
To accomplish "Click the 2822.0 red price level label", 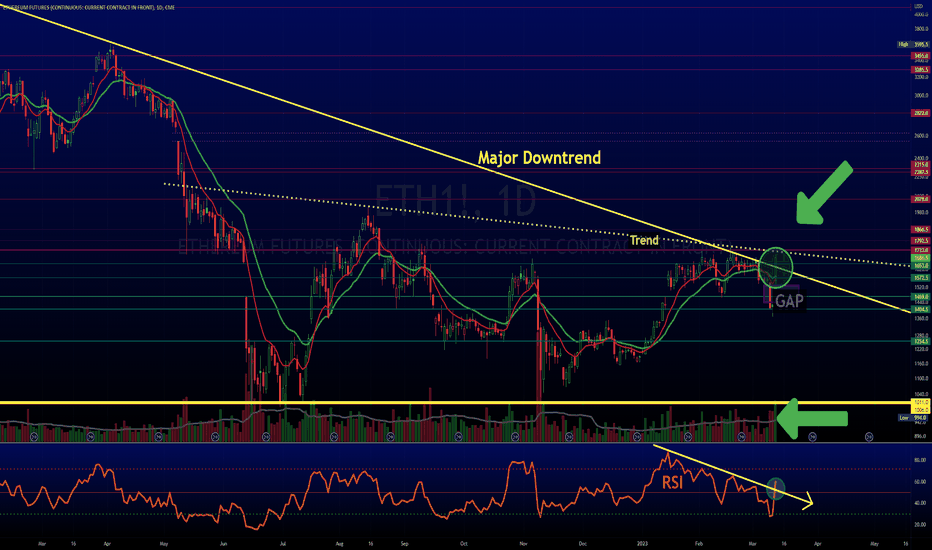I will pos(921,113).
